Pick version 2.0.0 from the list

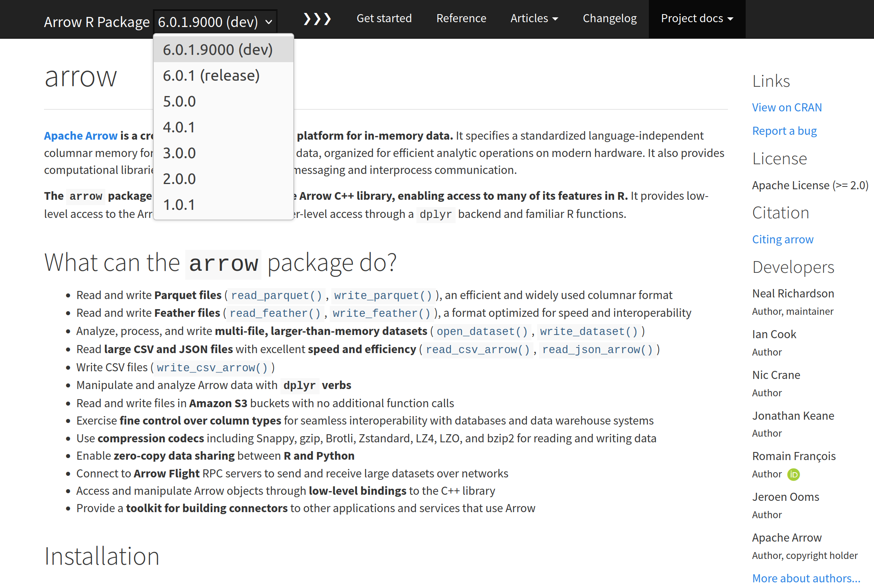pos(224,179)
